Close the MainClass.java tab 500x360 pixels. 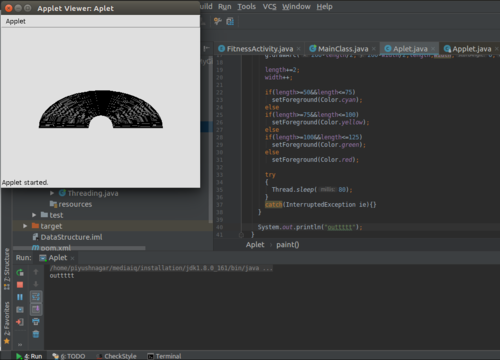click(374, 49)
